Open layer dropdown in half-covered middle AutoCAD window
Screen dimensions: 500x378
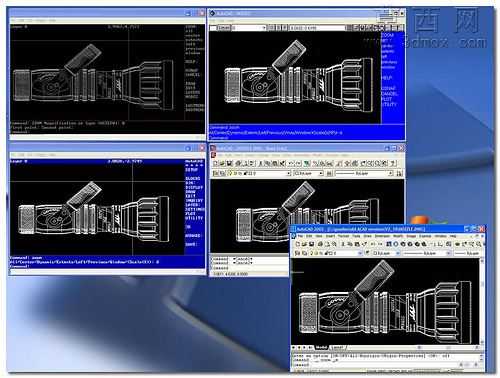pyautogui.click(x=289, y=173)
